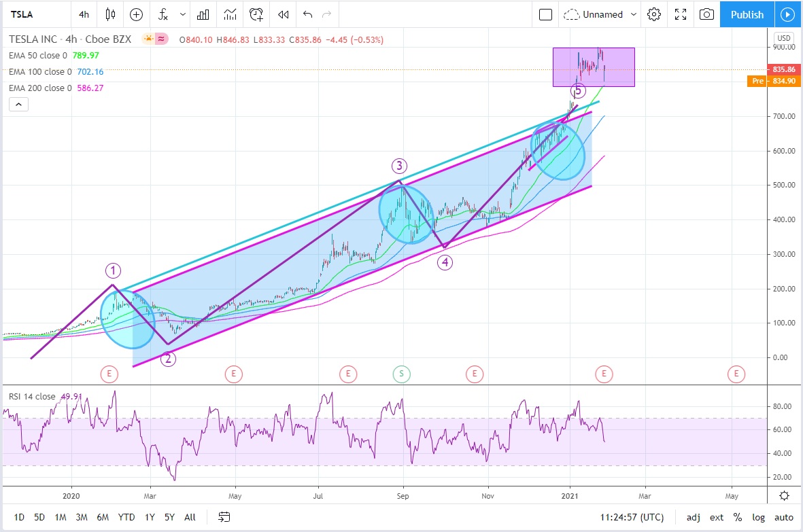Open the 11:24:57 (UTC) timezone menu

(x=632, y=517)
